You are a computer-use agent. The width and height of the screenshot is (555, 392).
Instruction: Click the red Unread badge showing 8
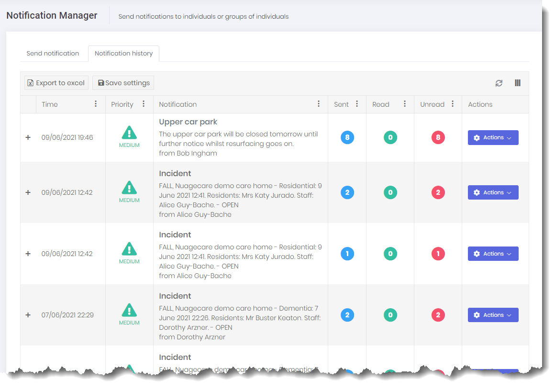[438, 138]
